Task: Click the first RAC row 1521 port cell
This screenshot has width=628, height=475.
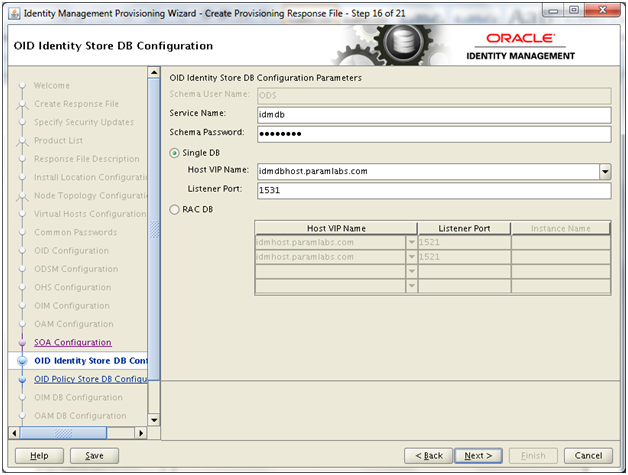Action: 464,243
